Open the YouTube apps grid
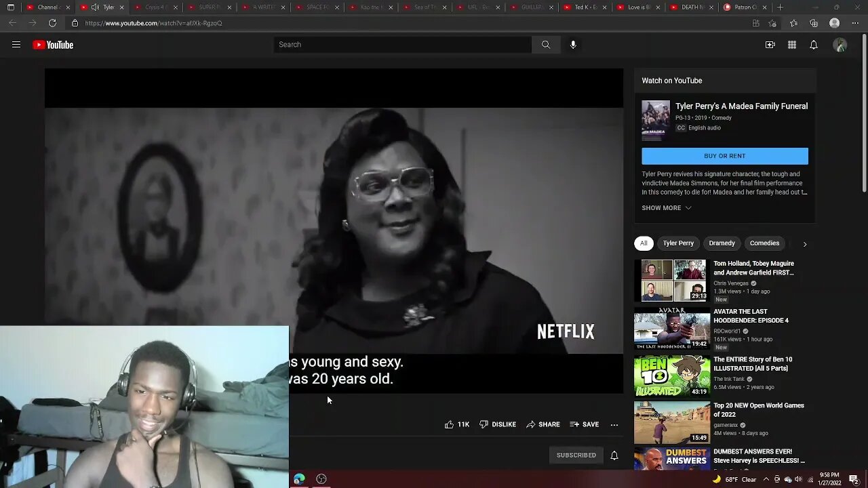 792,45
